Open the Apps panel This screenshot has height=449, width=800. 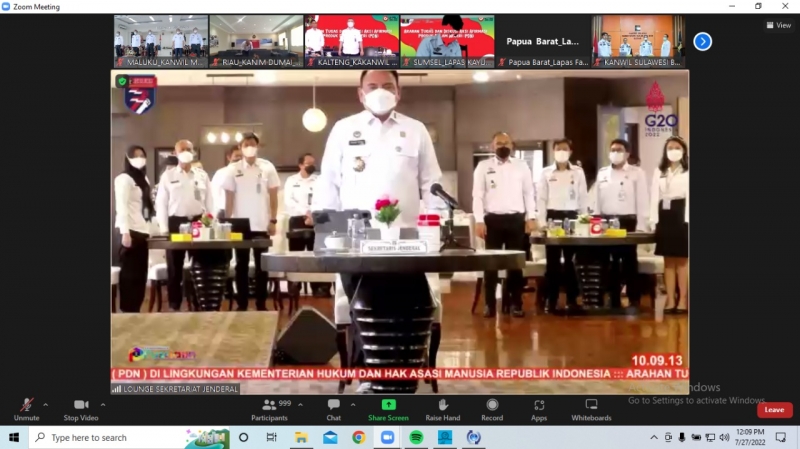click(539, 408)
